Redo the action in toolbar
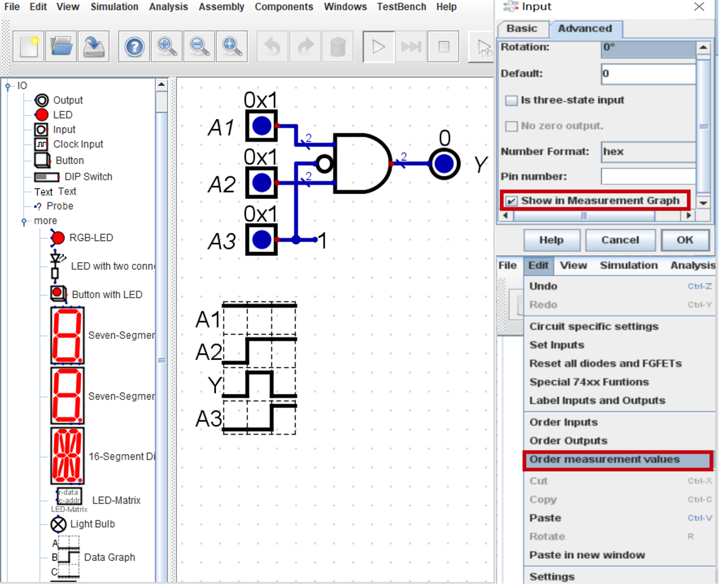 pyautogui.click(x=305, y=46)
